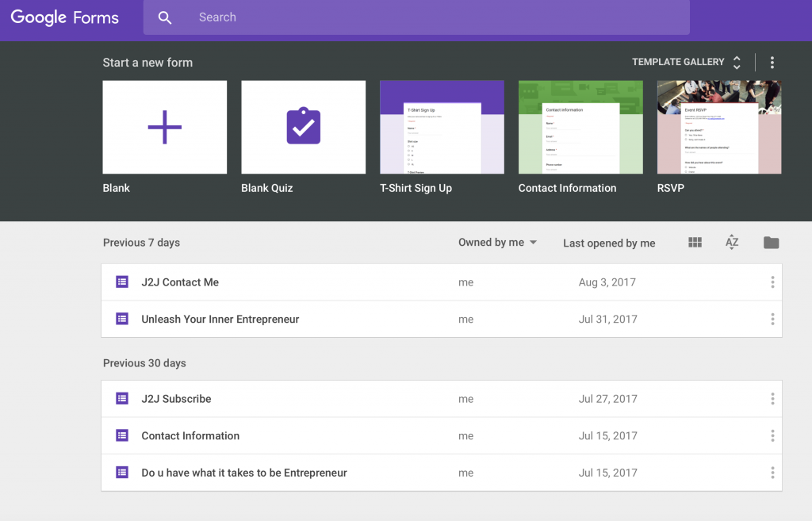
Task: Open the Owned by me dropdown
Action: tap(498, 243)
